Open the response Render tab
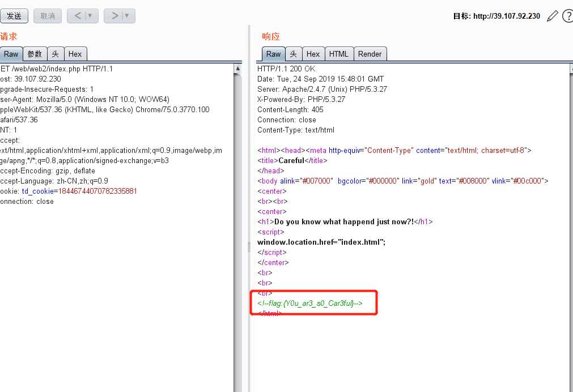 coord(370,54)
